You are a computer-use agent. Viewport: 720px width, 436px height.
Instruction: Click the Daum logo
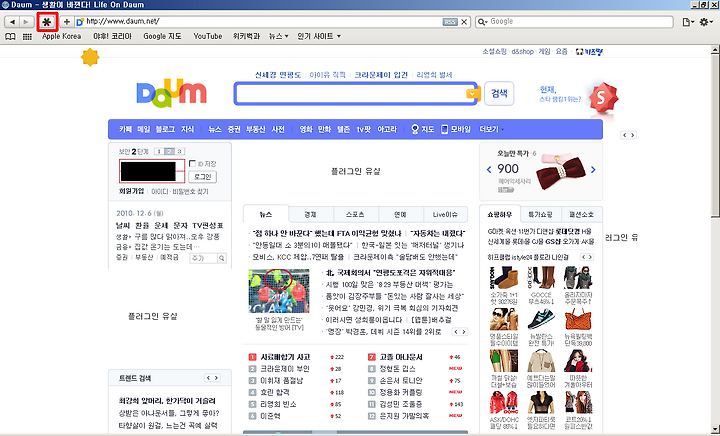[171, 93]
